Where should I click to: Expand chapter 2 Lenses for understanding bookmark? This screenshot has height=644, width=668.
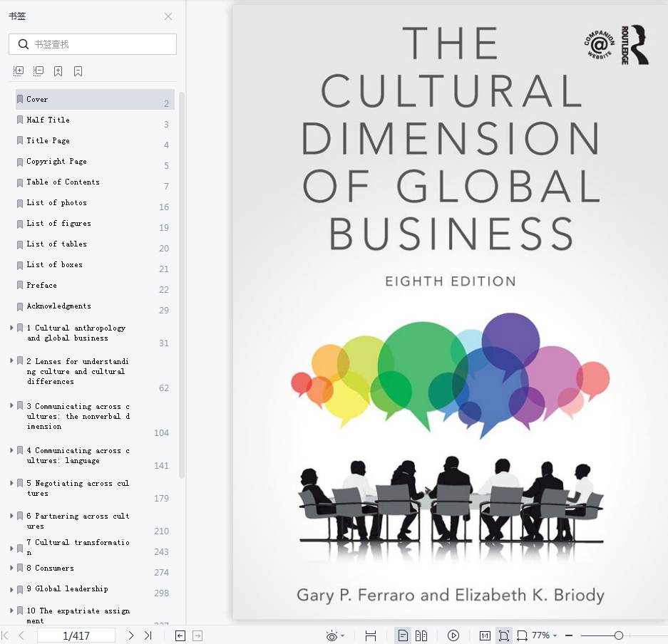(x=11, y=361)
